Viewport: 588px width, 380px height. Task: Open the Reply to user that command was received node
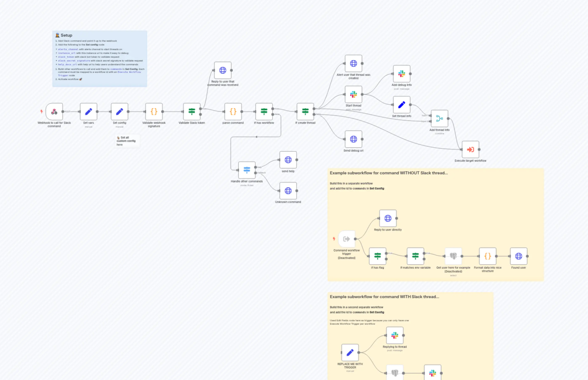click(x=222, y=70)
